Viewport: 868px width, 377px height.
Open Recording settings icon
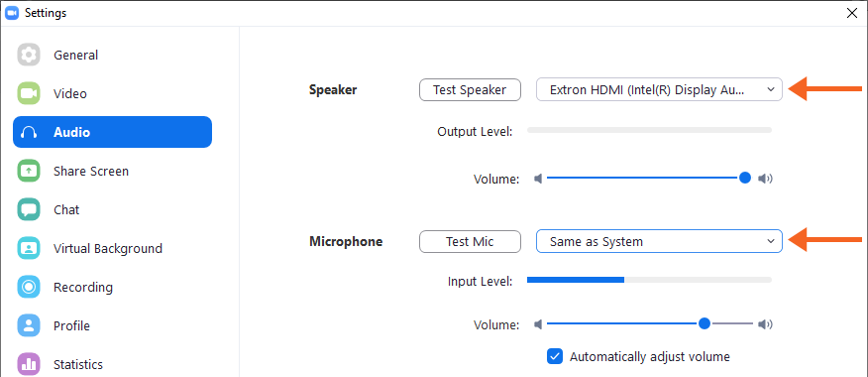28,287
